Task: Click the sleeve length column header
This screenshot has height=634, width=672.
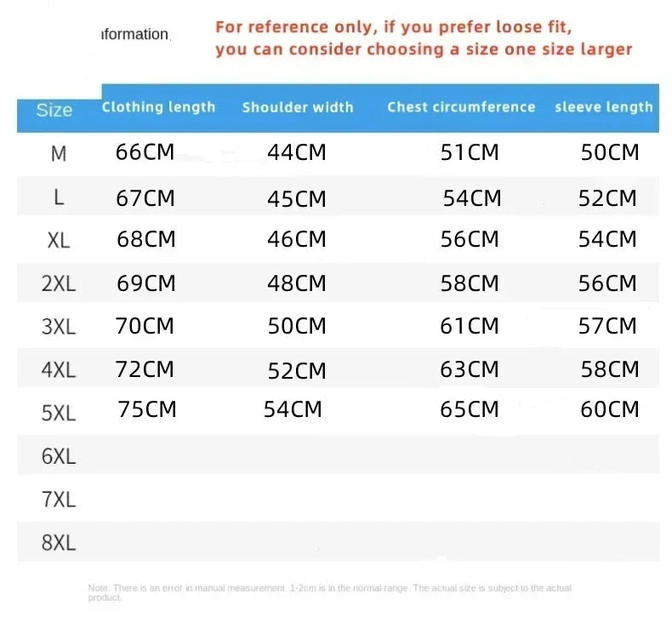Action: click(603, 107)
